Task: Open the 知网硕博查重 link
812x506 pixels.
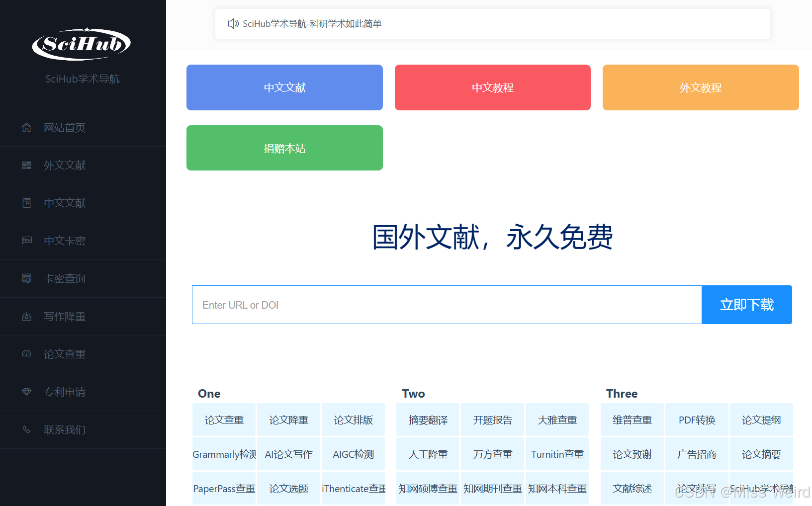Action: click(428, 489)
